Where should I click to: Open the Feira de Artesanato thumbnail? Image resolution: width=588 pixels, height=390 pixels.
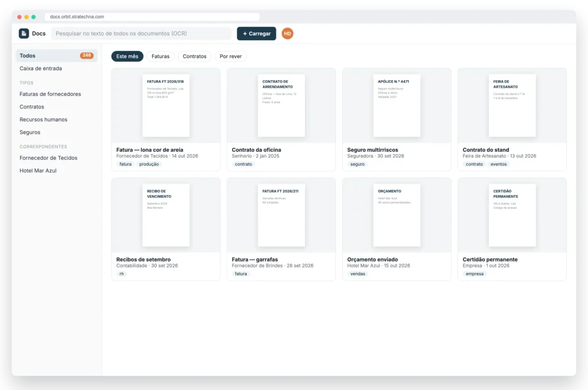point(512,106)
